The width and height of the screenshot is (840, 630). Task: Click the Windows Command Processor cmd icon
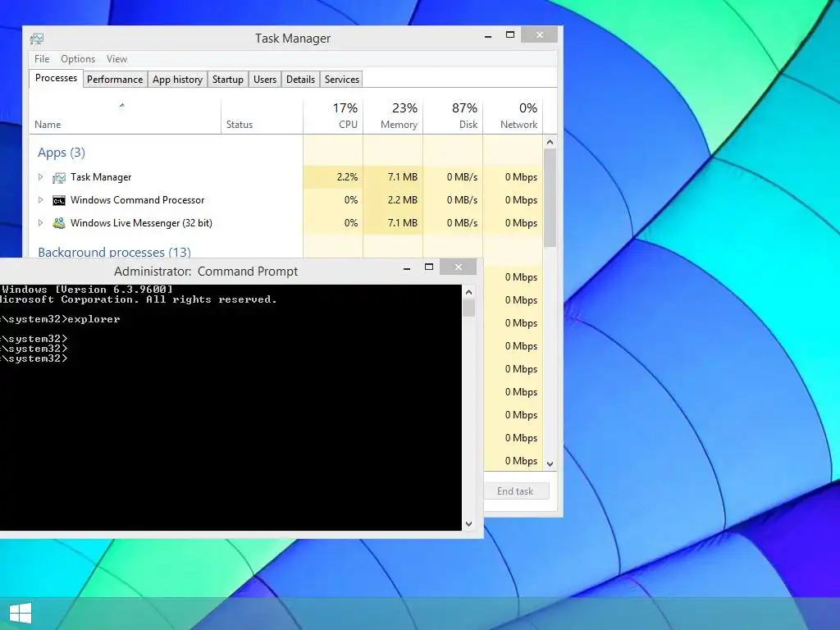(59, 200)
